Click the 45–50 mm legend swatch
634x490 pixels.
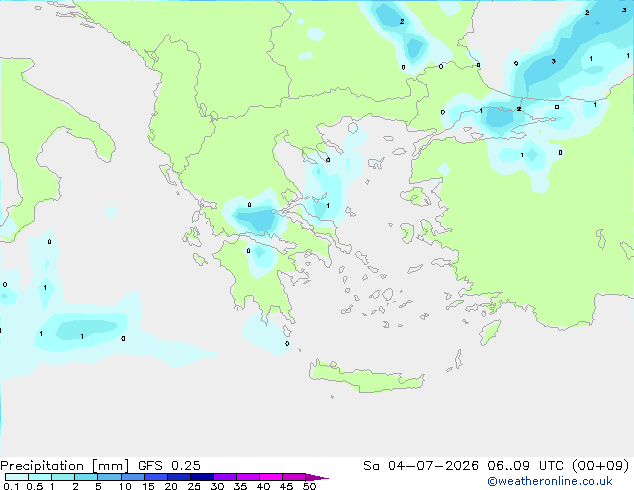tap(294, 477)
